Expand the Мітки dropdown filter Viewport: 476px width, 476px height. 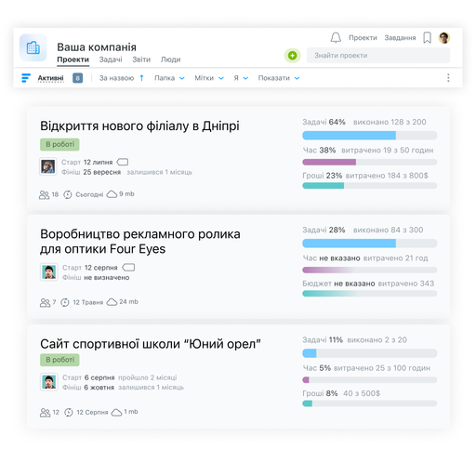(x=209, y=78)
